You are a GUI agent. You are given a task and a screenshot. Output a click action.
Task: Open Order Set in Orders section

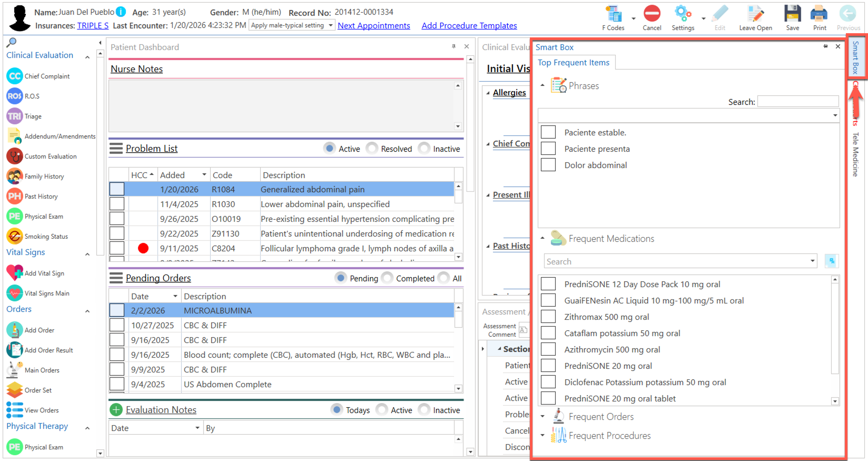click(x=38, y=390)
